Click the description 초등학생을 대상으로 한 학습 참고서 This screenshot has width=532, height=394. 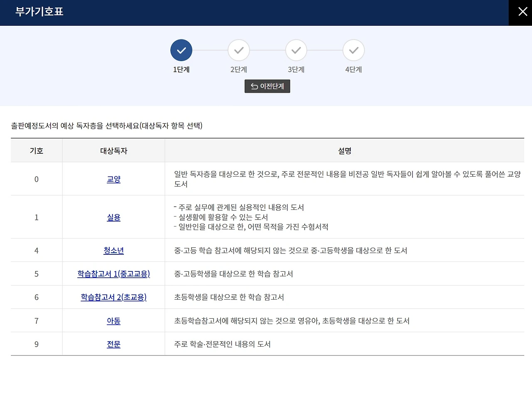point(229,297)
